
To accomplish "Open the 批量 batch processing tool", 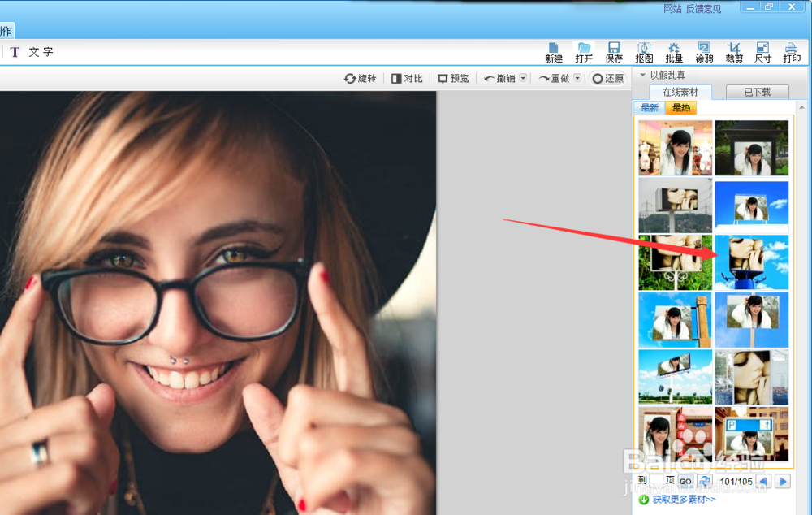I will click(674, 52).
